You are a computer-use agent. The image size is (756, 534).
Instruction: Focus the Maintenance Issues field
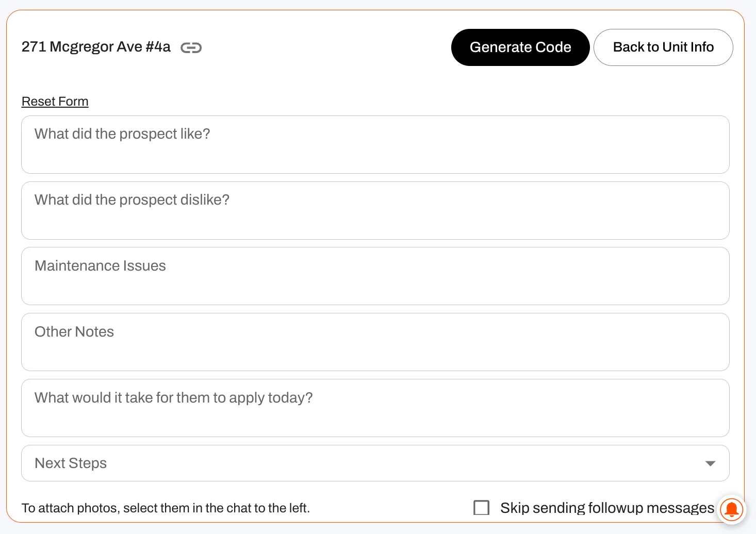(375, 276)
